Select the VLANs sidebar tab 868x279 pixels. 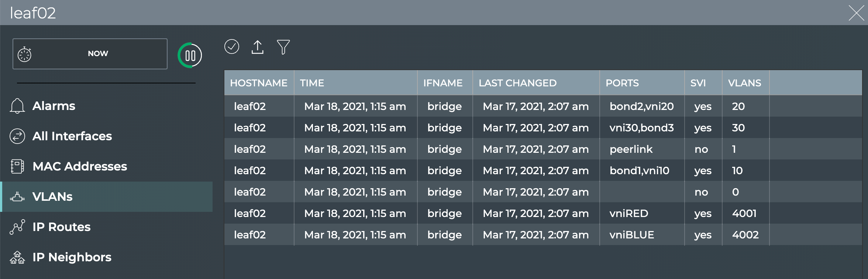click(52, 197)
